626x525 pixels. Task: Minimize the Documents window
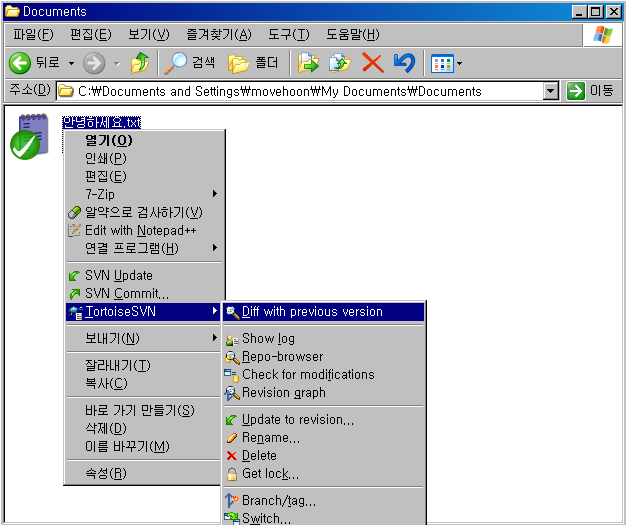pos(579,12)
